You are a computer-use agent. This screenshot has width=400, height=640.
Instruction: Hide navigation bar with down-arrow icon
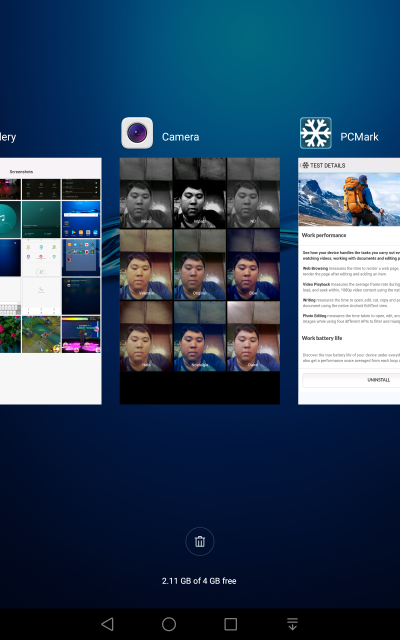coord(292,624)
